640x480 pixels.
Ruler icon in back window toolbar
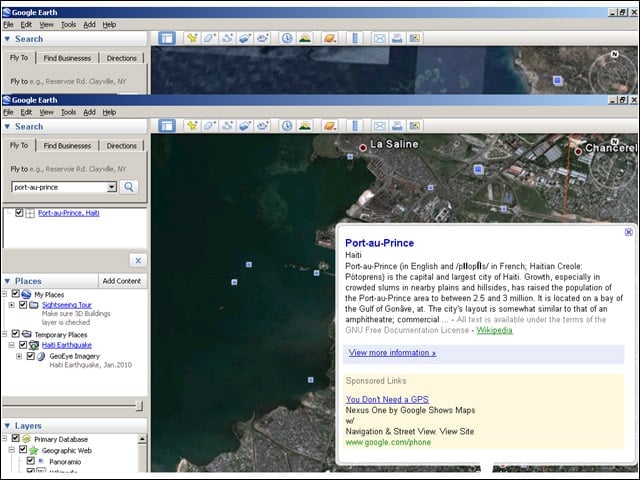[354, 38]
